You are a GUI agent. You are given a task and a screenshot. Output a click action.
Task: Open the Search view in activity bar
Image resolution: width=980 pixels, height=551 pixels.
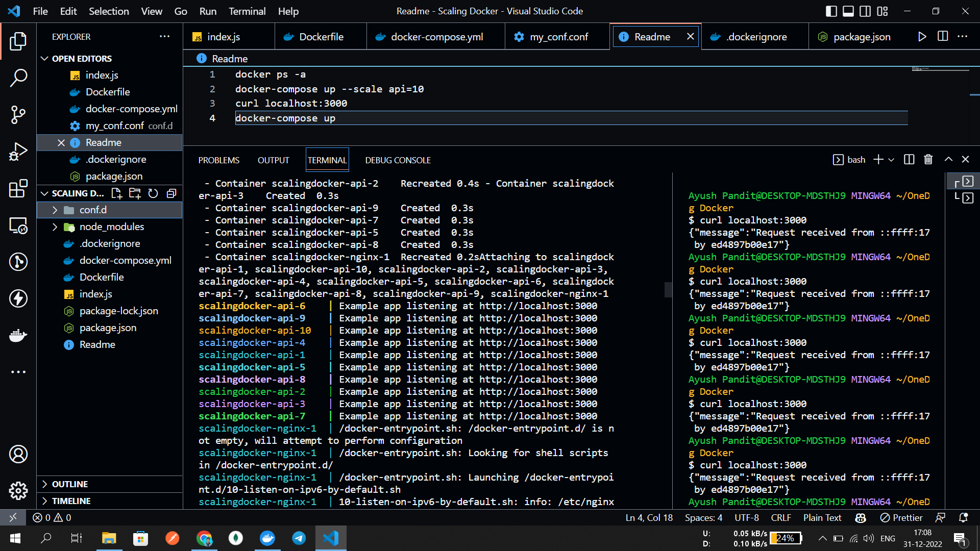tap(18, 78)
